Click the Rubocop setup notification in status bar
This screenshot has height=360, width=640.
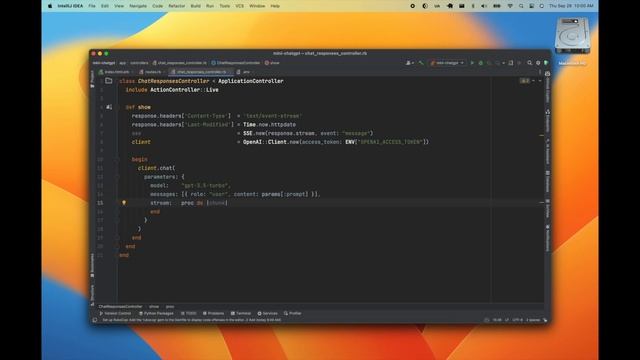191,320
